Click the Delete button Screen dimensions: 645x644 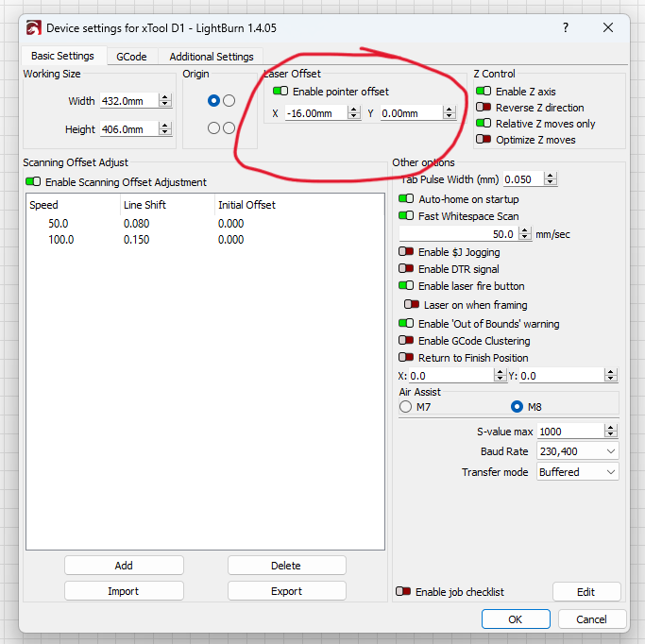coord(286,566)
